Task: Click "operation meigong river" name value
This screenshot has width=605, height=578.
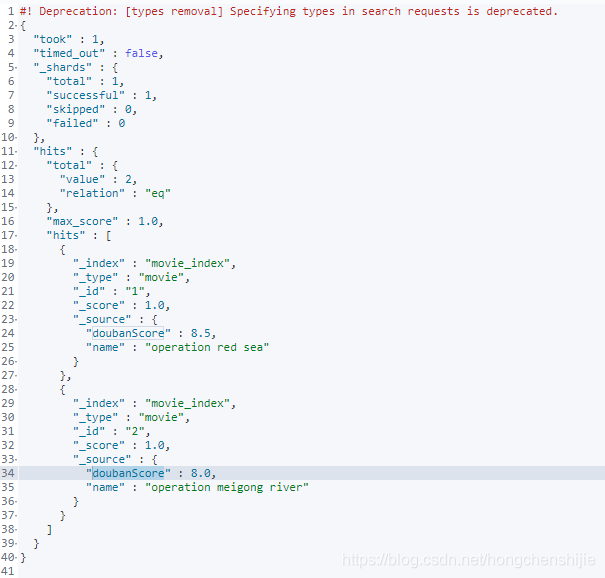Action: pos(227,487)
